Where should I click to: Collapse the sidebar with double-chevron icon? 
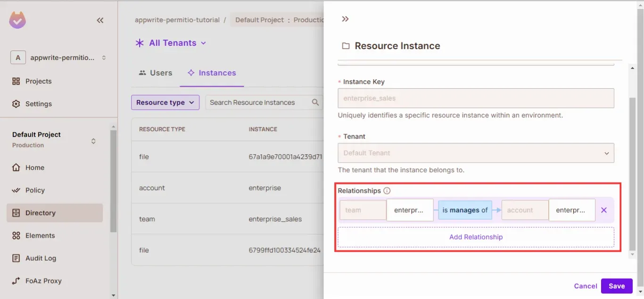click(100, 20)
